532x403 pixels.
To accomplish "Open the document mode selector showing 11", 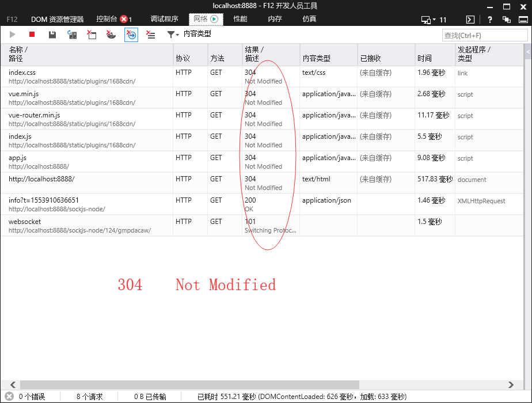I will tap(431, 19).
